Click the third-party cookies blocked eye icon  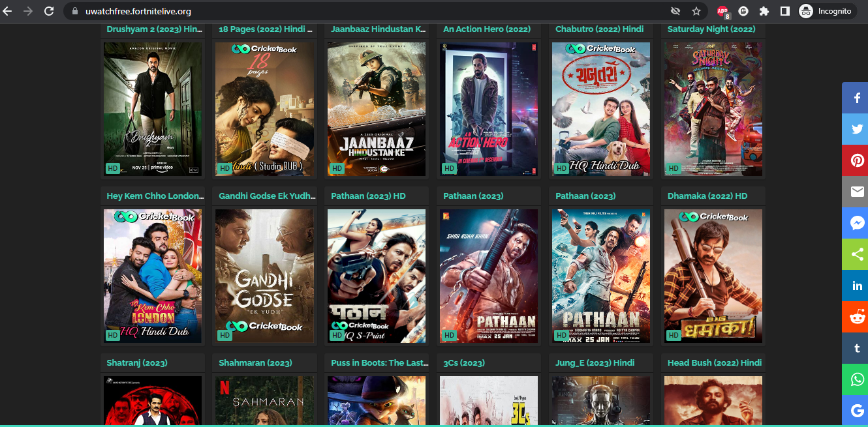click(x=675, y=11)
